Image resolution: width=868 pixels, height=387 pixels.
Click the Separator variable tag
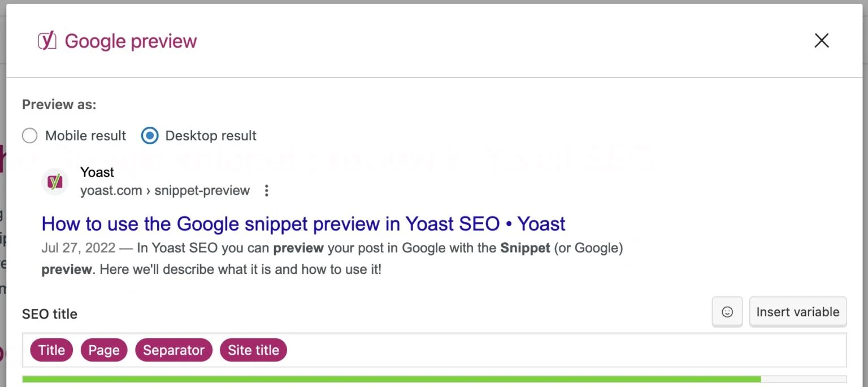tap(173, 350)
